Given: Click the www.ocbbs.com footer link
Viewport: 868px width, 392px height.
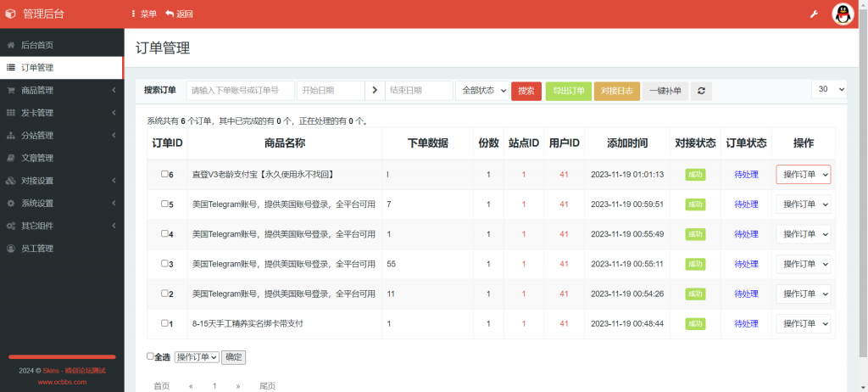Looking at the screenshot, I should [62, 382].
